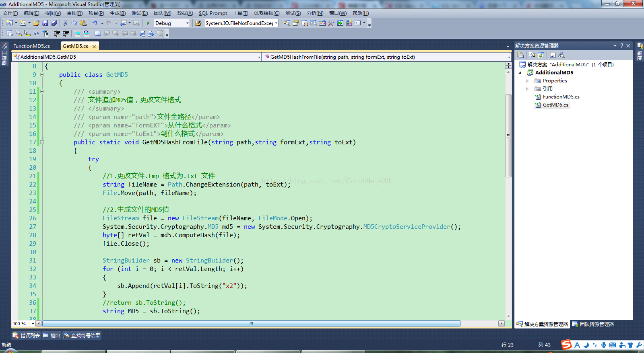The image size is (644, 353).
Task: Open the SQL Prompt menu
Action: [x=213, y=13]
